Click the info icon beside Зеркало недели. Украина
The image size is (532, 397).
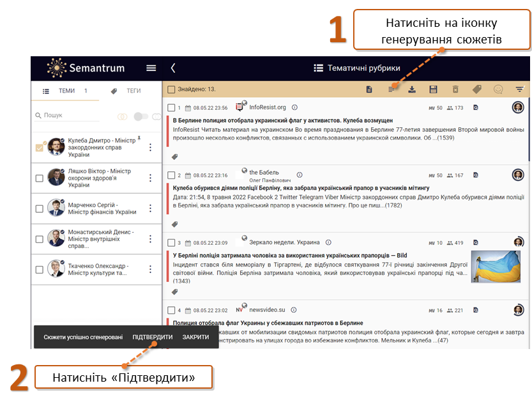click(328, 242)
